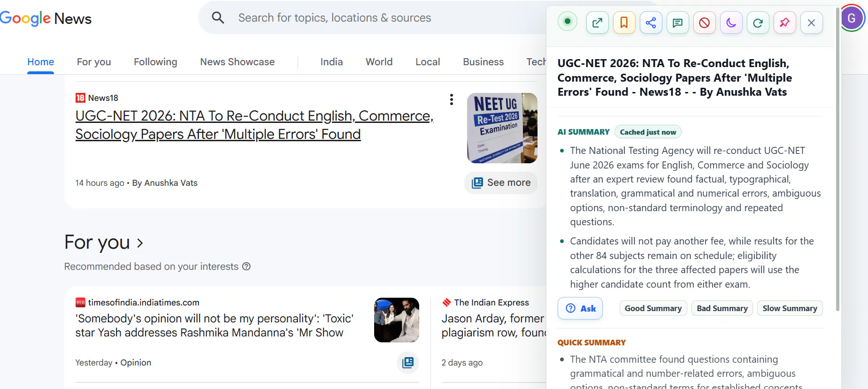The image size is (868, 389).
Task: Click the green status dot icon in summary panel
Action: (x=568, y=21)
